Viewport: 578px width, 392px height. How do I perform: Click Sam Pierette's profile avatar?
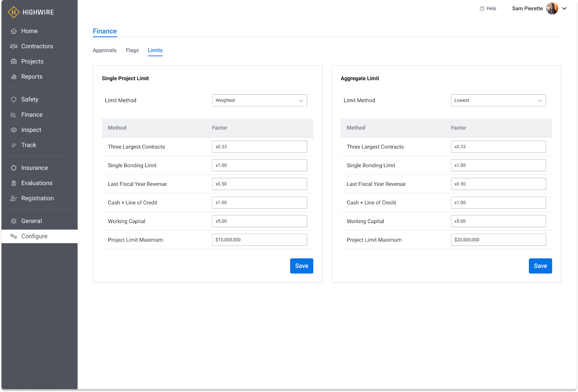tap(552, 8)
